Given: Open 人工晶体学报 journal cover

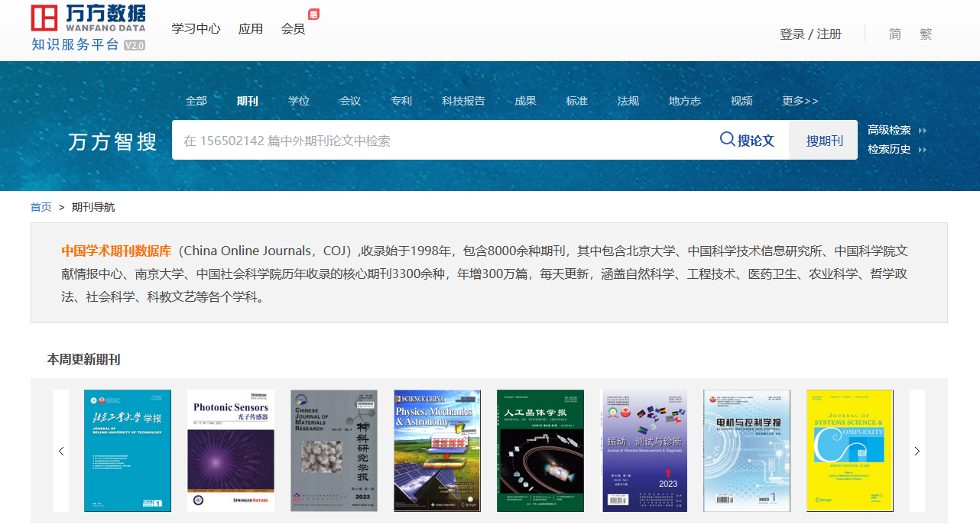Looking at the screenshot, I should click(540, 451).
